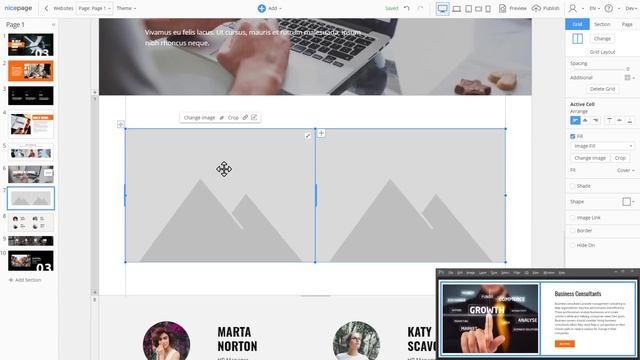This screenshot has width=640, height=360.
Task: Adjust the Spacing slider
Action: click(x=599, y=69)
